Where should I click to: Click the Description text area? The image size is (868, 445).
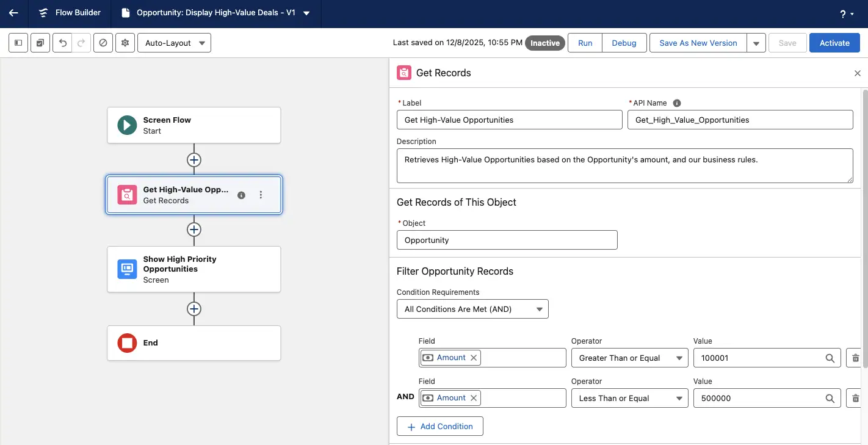[x=625, y=165]
